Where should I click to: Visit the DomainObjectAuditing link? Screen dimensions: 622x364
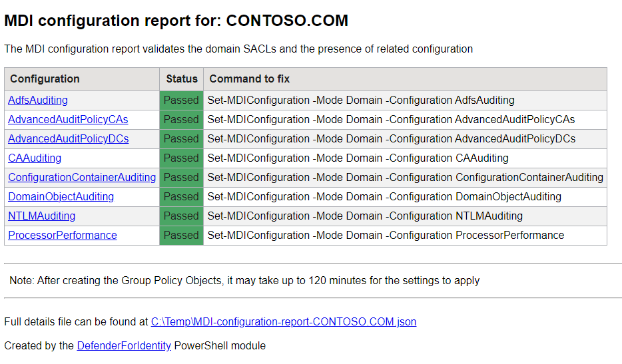pos(61,197)
